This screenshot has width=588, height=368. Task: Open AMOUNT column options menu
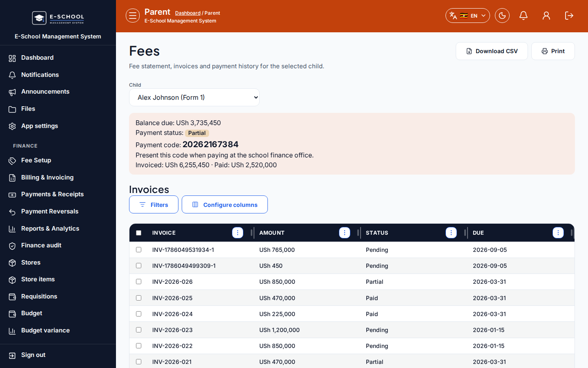pyautogui.click(x=345, y=233)
